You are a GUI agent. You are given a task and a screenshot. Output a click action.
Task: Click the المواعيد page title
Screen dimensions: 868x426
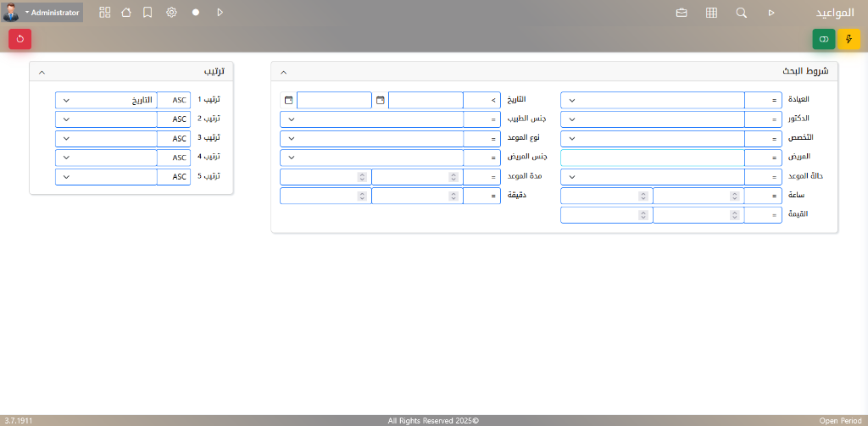pyautogui.click(x=834, y=13)
